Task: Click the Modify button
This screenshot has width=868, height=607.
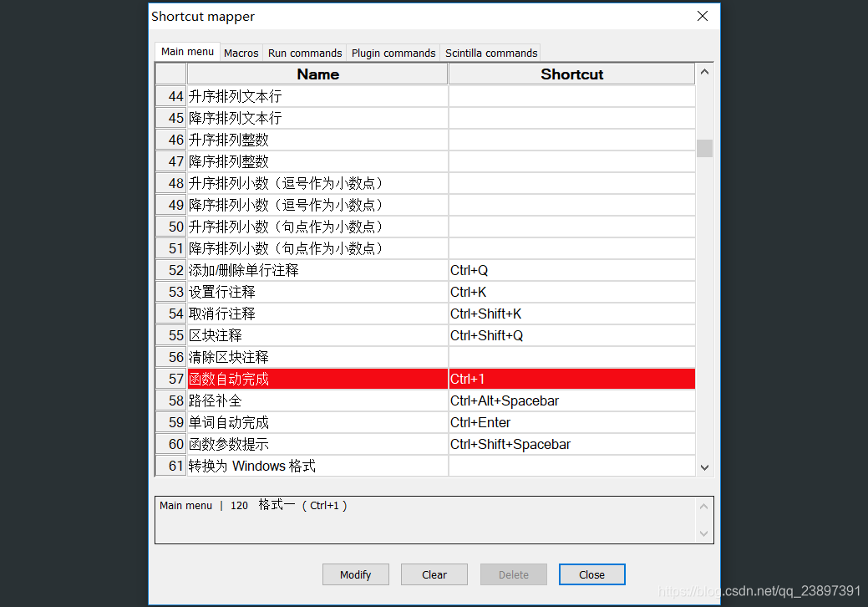Action: (355, 575)
